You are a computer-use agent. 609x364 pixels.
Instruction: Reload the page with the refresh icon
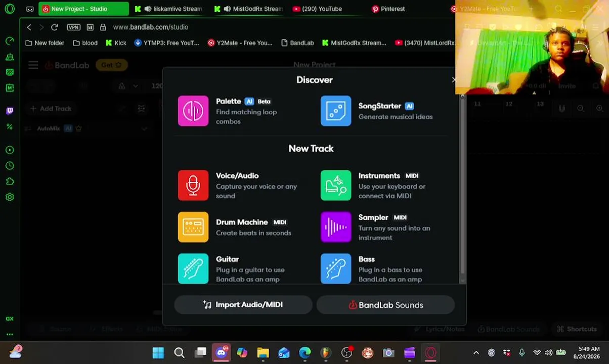click(54, 27)
